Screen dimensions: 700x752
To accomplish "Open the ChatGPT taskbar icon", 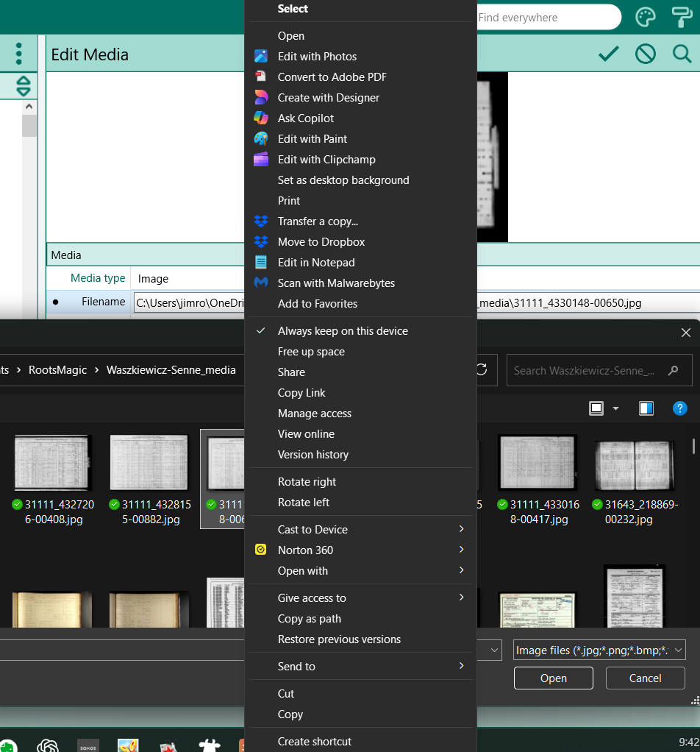I will 48,745.
